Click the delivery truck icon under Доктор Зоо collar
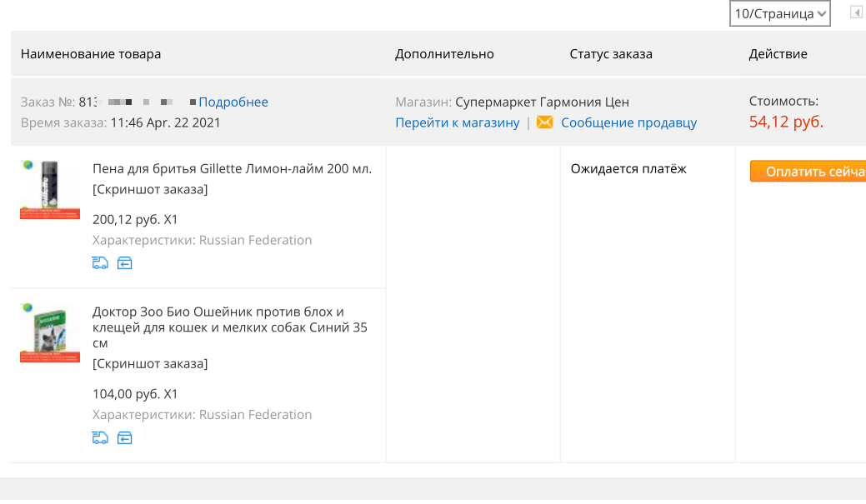The image size is (866, 504). (x=100, y=438)
